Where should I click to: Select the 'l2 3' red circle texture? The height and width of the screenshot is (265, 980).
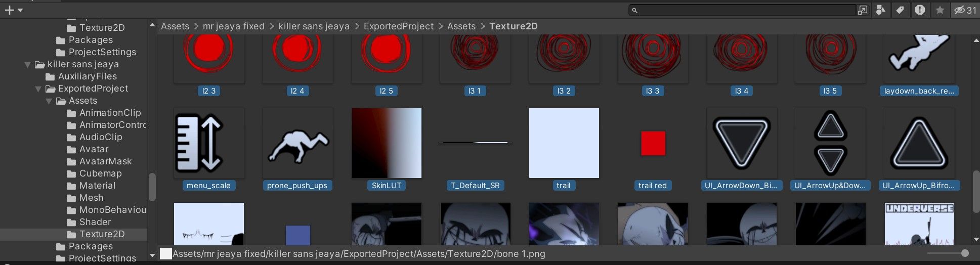tap(208, 58)
